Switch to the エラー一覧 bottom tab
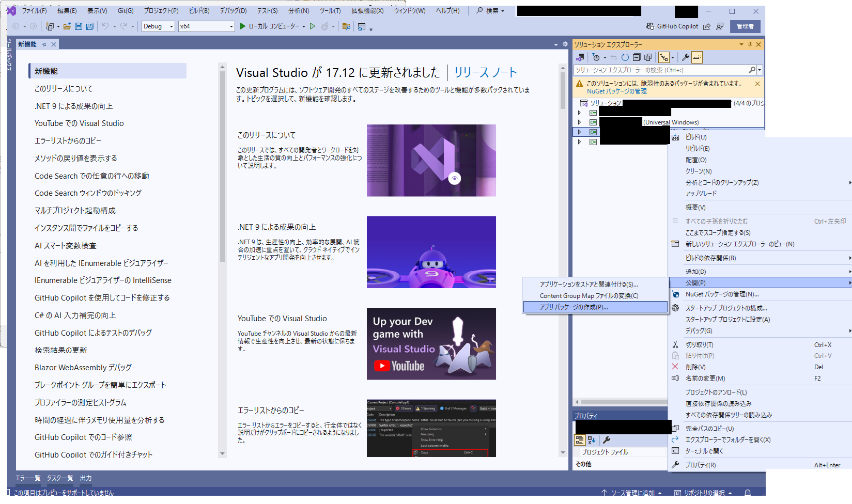Screen dimensions: 852x504 click(28, 478)
